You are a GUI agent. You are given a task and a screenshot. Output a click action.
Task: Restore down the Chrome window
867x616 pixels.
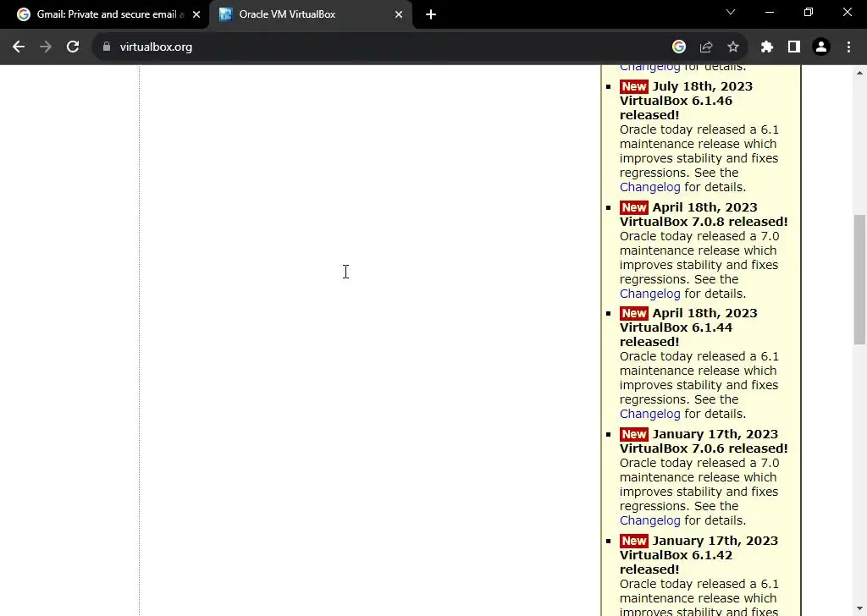tap(809, 12)
